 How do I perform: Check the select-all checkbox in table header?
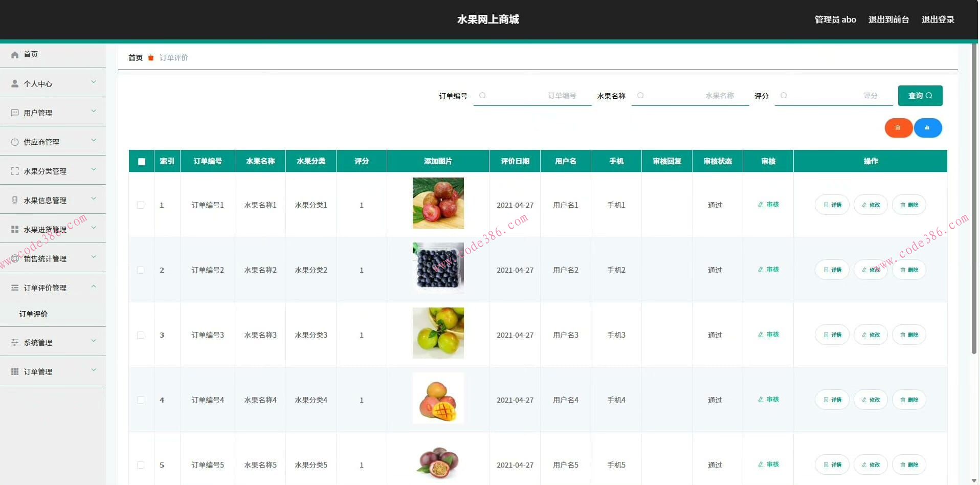[x=141, y=161]
